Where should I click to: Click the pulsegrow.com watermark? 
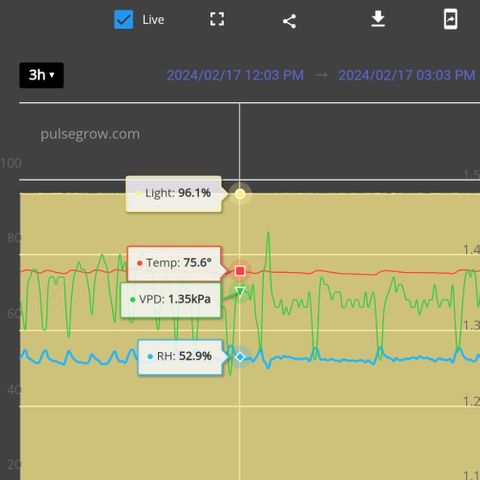[90, 134]
